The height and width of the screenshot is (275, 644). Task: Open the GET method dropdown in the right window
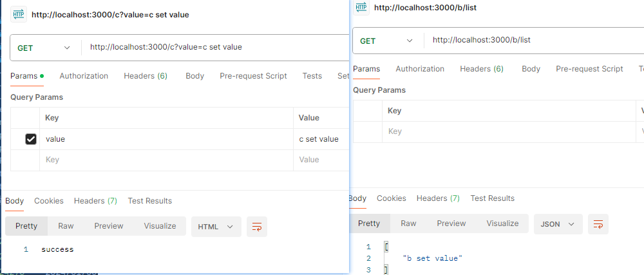(386, 41)
